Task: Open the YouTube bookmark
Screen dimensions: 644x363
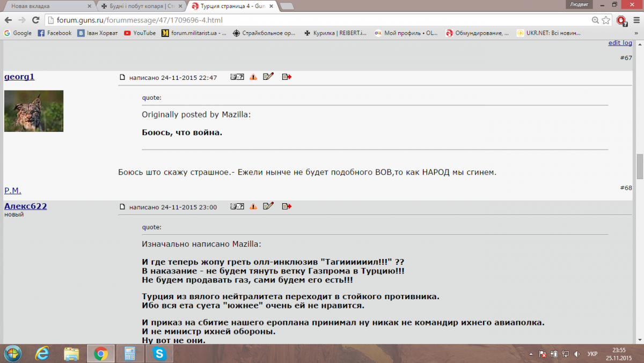Action: coord(140,33)
